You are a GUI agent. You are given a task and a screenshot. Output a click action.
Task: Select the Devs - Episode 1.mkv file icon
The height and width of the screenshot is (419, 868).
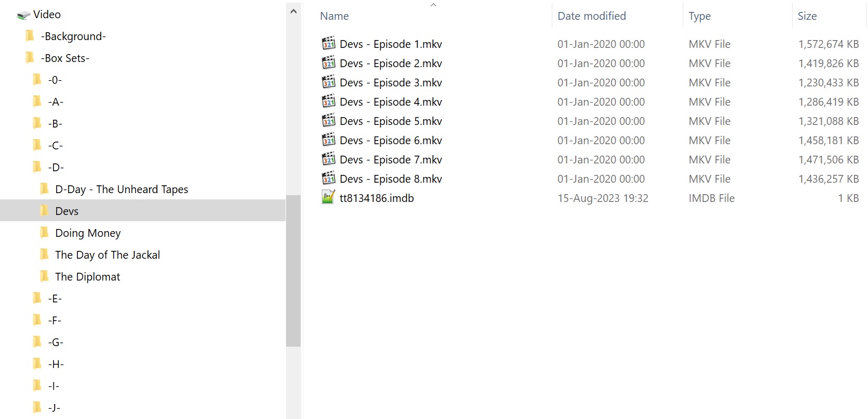[329, 43]
